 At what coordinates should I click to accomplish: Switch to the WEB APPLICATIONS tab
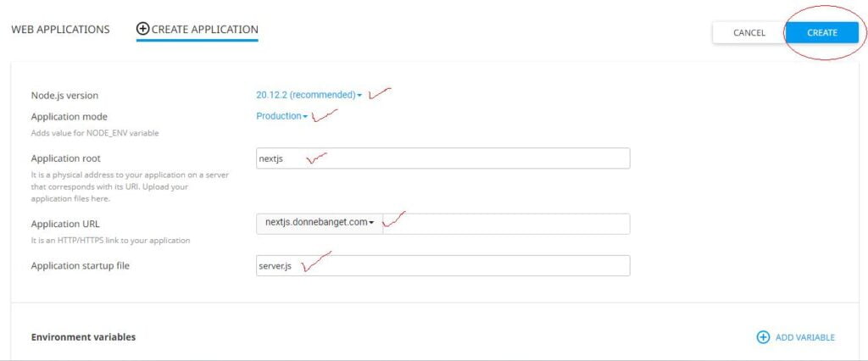click(60, 30)
